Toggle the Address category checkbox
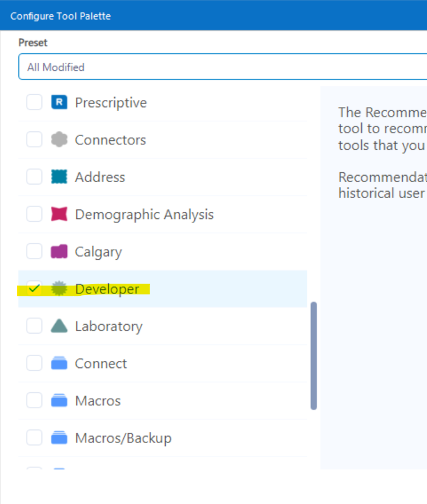Screen dimensions: 427x504 tap(34, 177)
